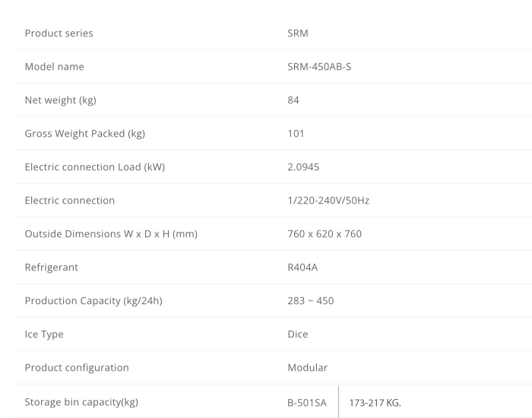Click the "Production Capacity (kg/24h)" label
Viewport: 532px width, 418px height.
pos(93,301)
